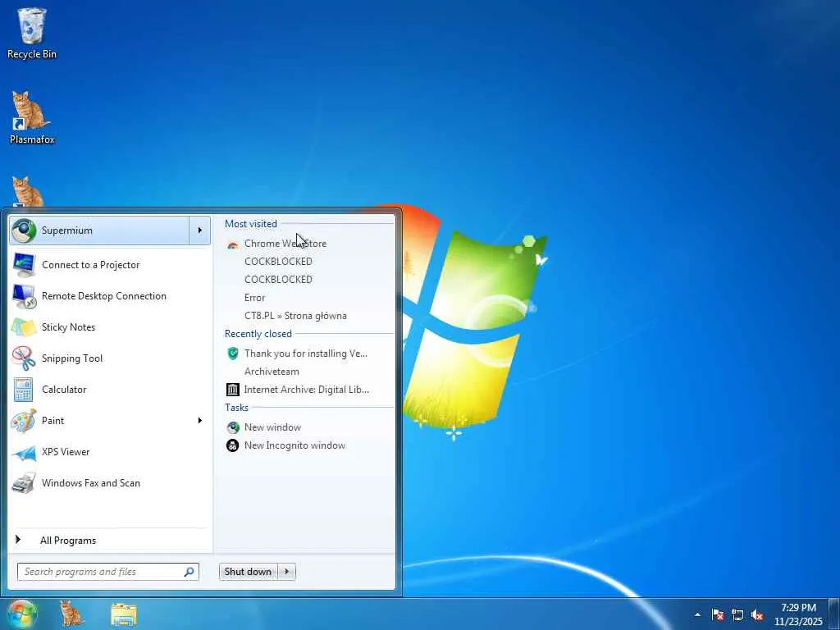This screenshot has height=630, width=840.
Task: Click the Supermium icon in Start menu
Action: click(x=24, y=231)
